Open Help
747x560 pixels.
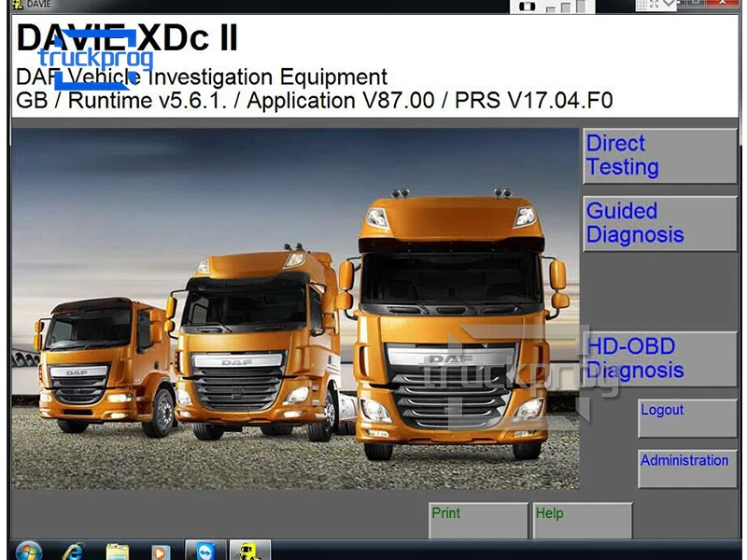tap(583, 521)
